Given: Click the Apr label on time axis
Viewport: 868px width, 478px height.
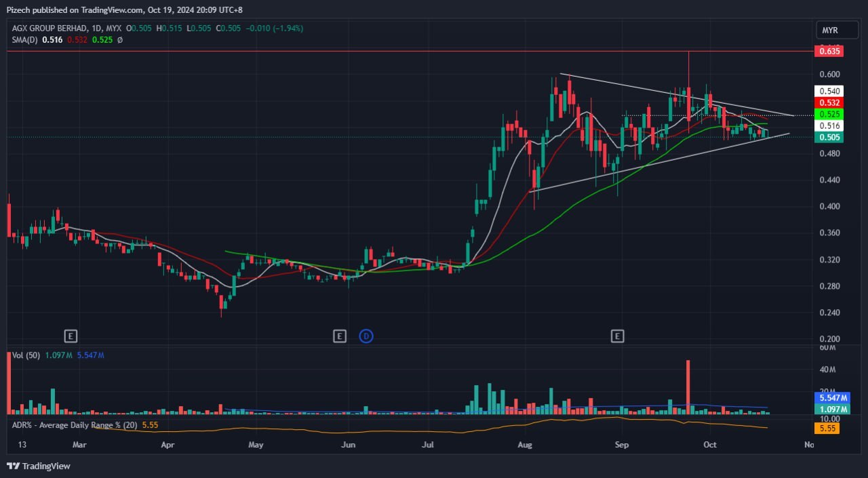Looking at the screenshot, I should (167, 445).
